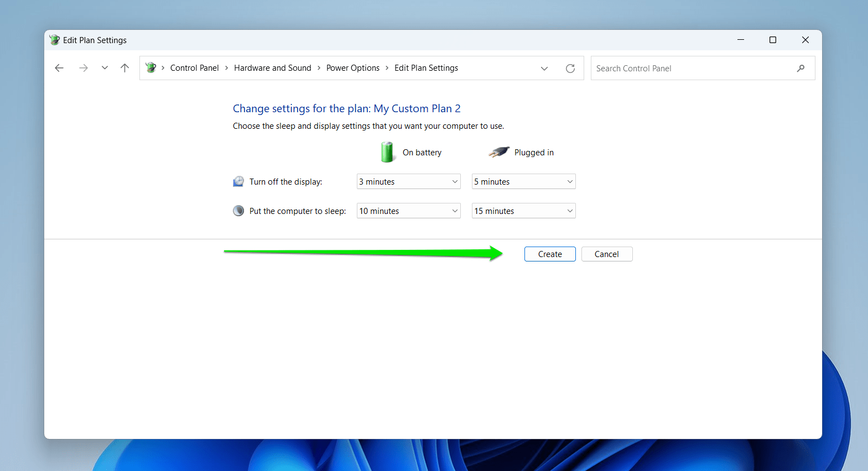Click the power plug icon
Viewport: 868px width, 471px height.
pos(499,152)
